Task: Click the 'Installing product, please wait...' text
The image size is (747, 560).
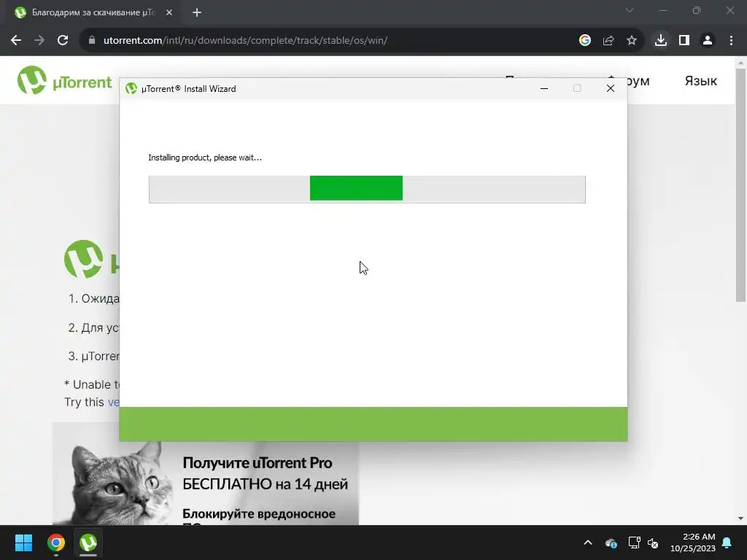Action: tap(205, 157)
